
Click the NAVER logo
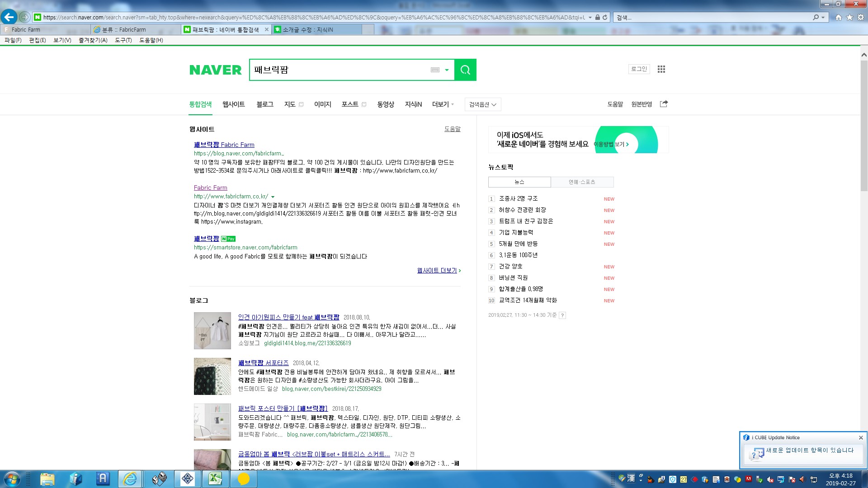216,70
